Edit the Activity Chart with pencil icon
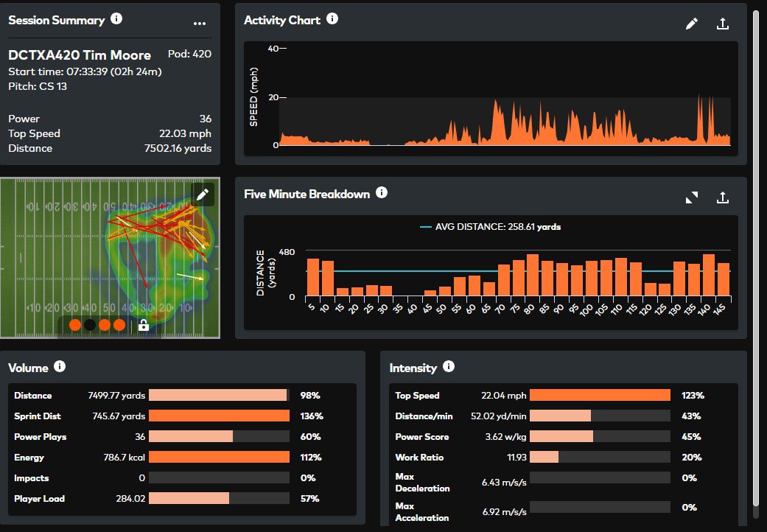 692,24
